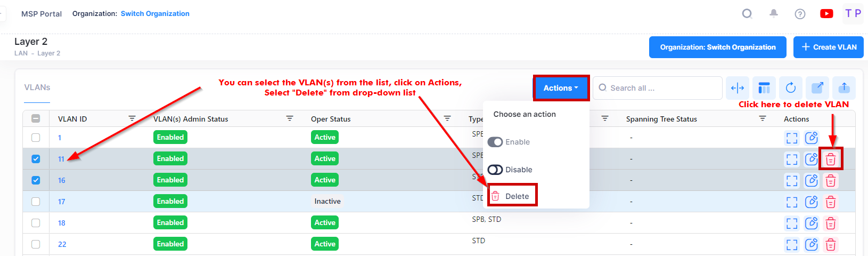Open the Actions dropdown button

(x=561, y=88)
